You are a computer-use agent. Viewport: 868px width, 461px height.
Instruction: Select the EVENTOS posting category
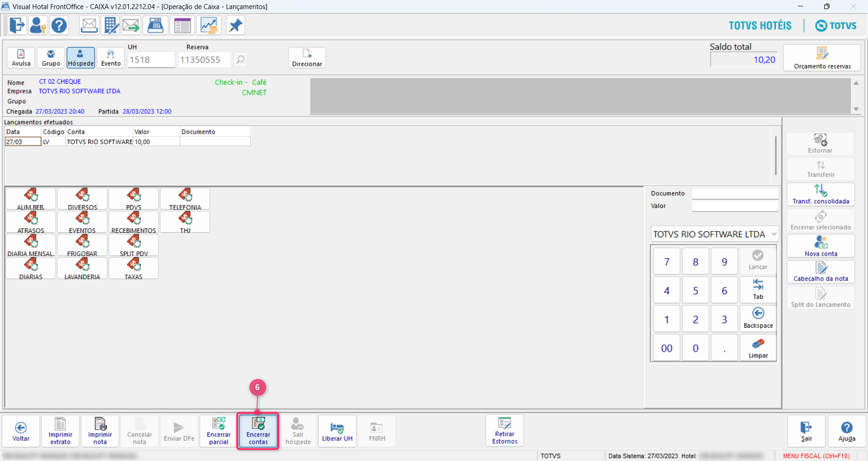(x=82, y=222)
